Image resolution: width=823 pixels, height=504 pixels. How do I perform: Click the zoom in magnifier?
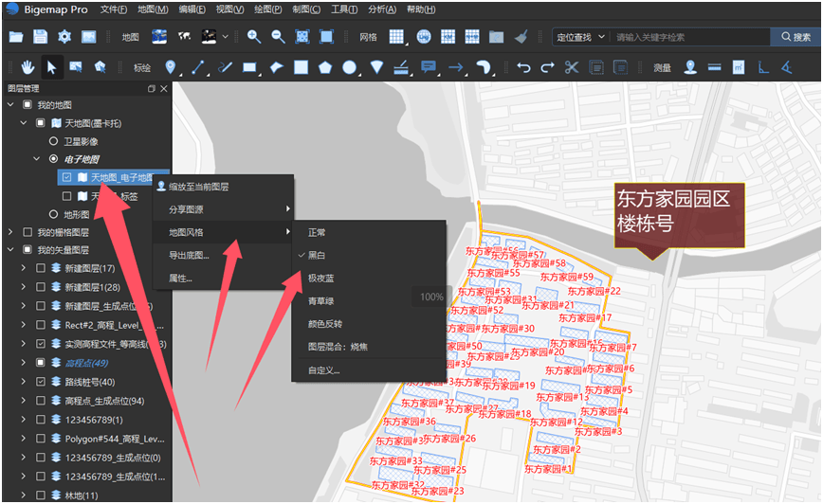(x=254, y=37)
